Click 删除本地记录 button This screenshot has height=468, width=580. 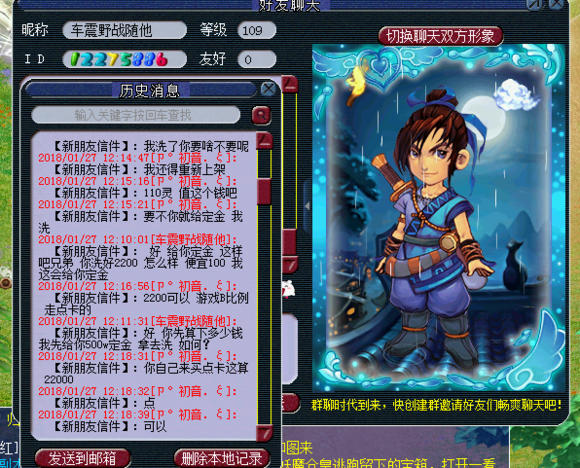221,458
